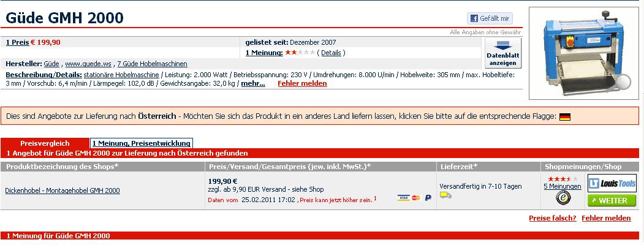Visit www.guede.ws website link
Screen dimensions: 644x245
[88, 64]
